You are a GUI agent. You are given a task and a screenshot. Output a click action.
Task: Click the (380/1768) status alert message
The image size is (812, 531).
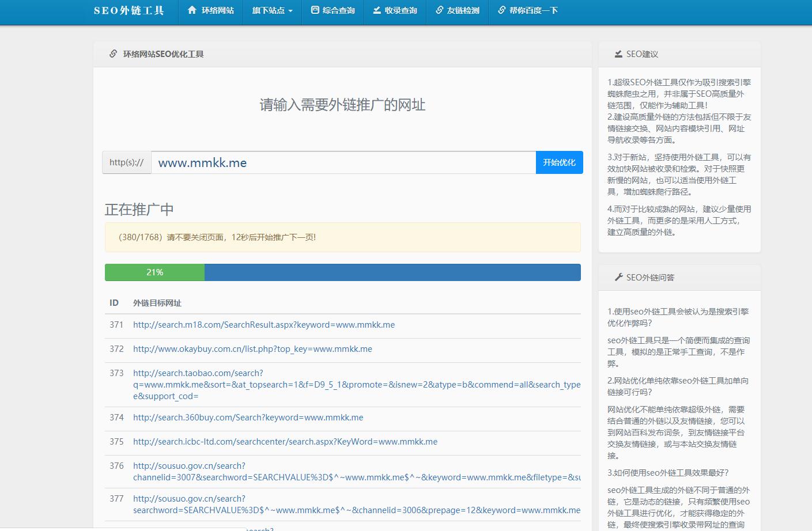tap(343, 237)
